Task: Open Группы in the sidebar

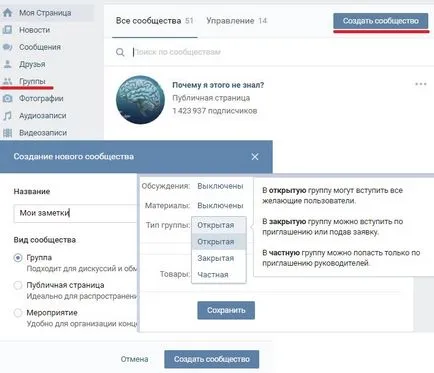Action: [32, 81]
